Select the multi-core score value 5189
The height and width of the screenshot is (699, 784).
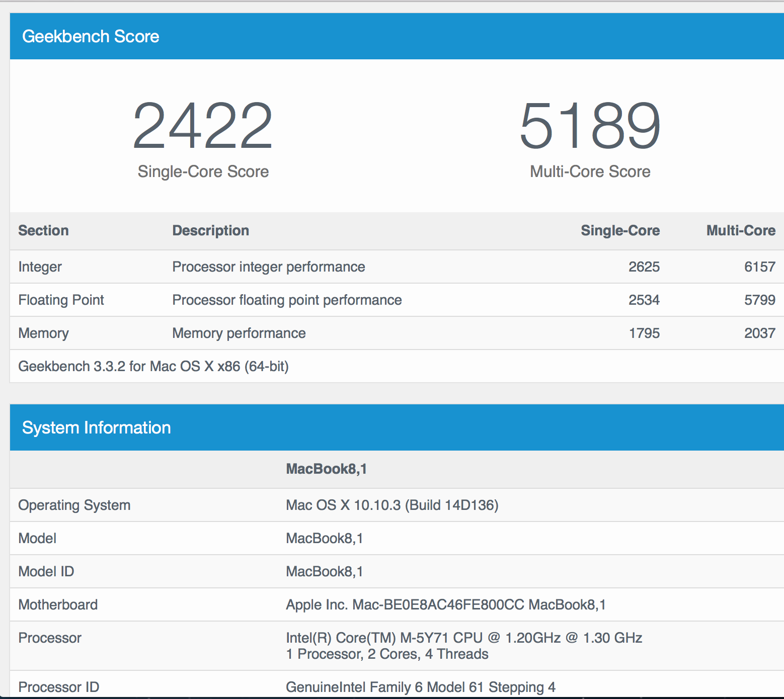590,126
